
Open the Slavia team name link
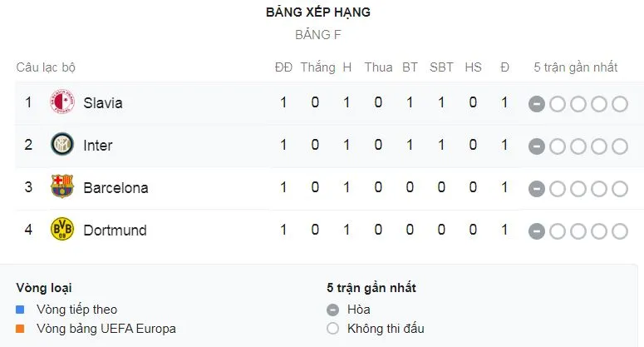point(103,103)
